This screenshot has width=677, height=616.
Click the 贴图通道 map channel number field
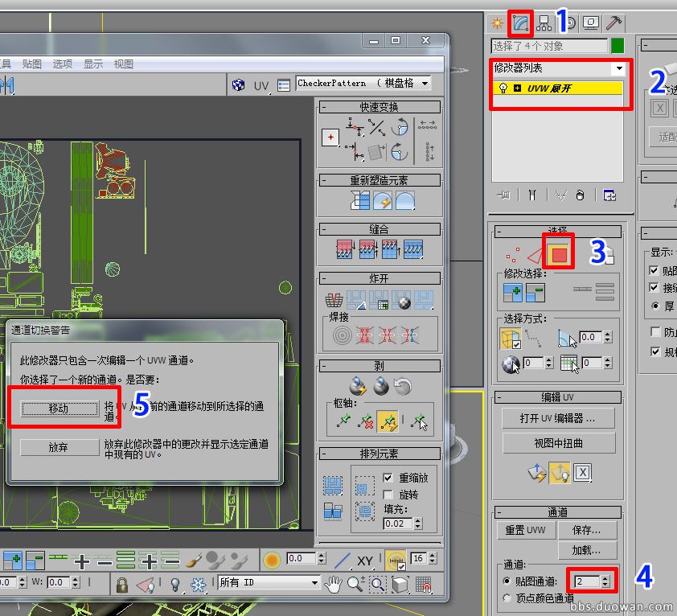584,581
